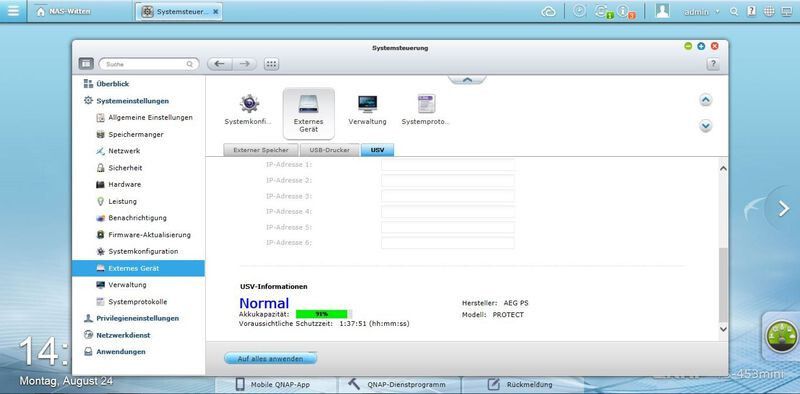Collapse the icon bar with top chevron
Image resolution: width=800 pixels, height=394 pixels.
click(467, 80)
